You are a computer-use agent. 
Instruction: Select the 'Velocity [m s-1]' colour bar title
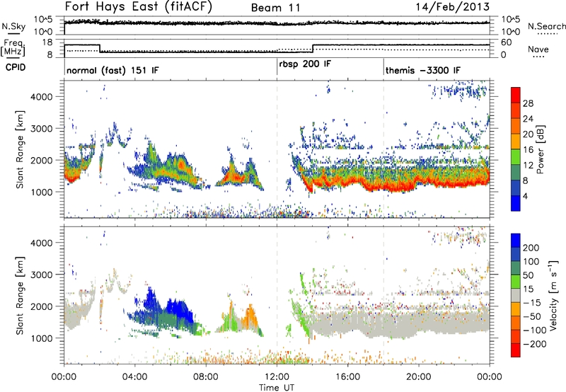click(x=553, y=295)
